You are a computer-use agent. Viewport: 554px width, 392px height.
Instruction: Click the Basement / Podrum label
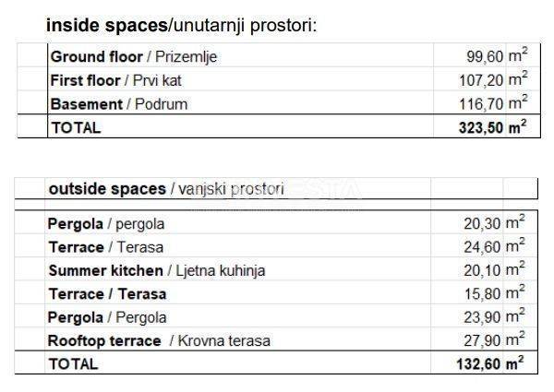pyautogui.click(x=119, y=104)
